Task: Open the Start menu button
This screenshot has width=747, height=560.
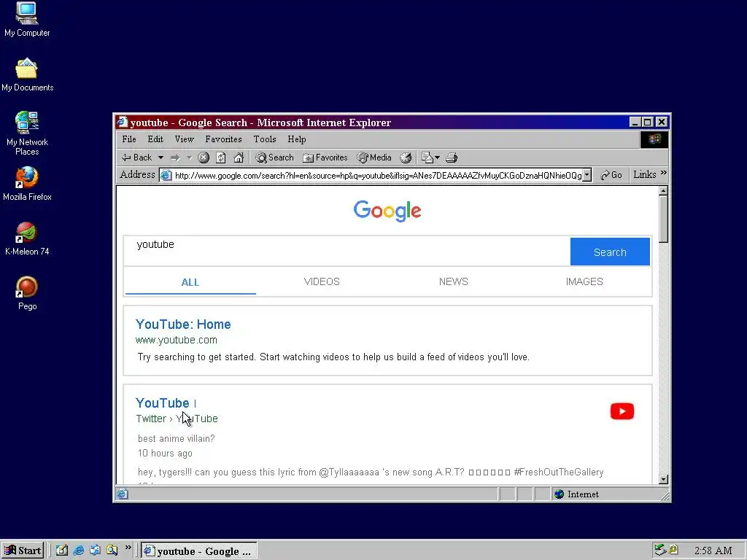Action: [x=23, y=551]
